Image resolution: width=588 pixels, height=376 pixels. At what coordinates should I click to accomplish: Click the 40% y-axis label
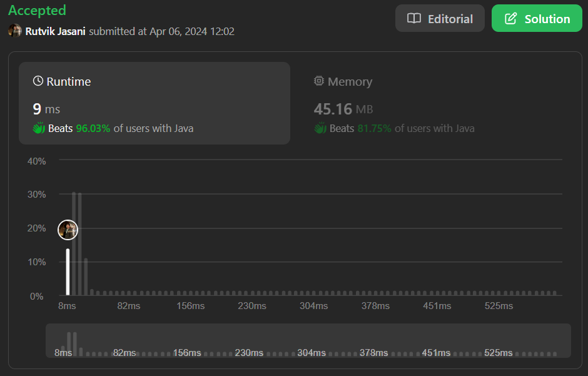point(36,161)
